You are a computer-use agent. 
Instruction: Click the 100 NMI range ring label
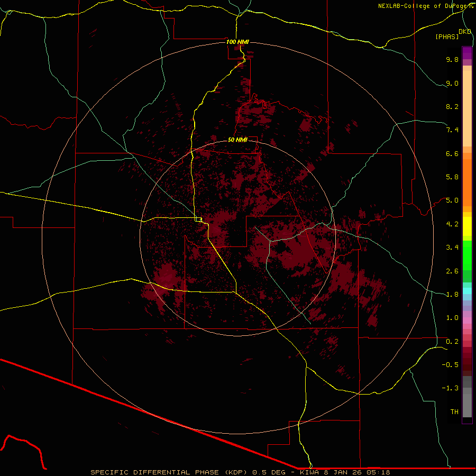pos(237,42)
